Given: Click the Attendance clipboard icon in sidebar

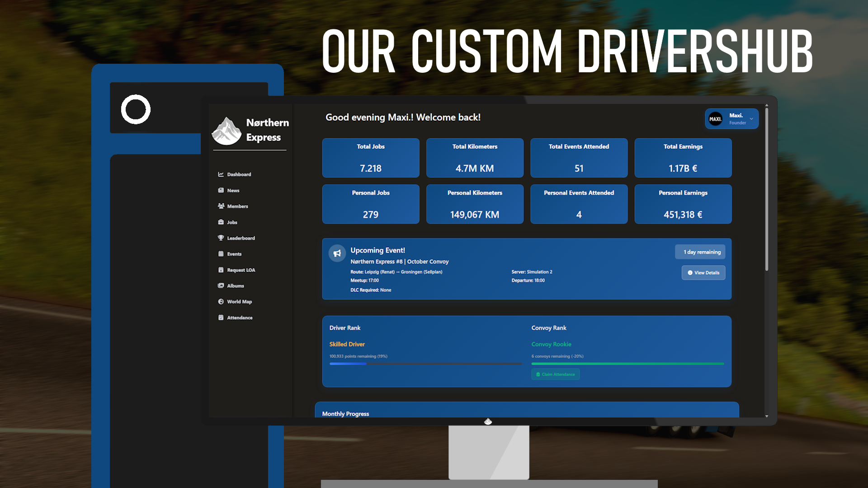Looking at the screenshot, I should point(221,318).
